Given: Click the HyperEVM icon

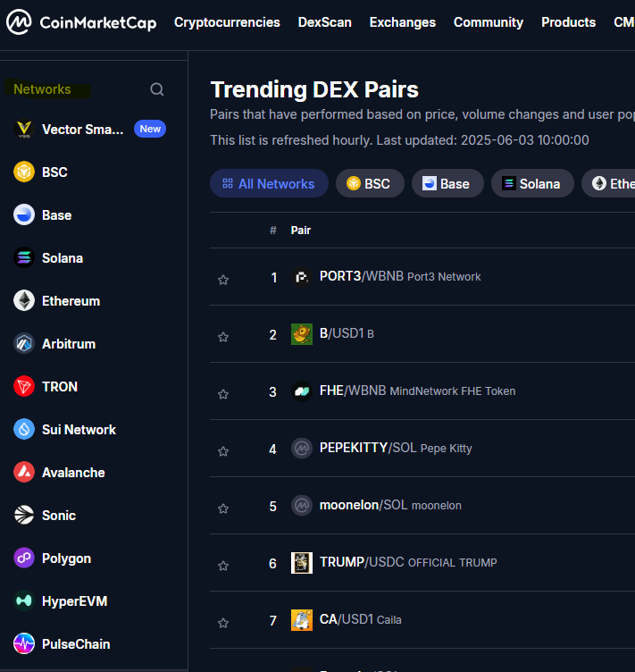Looking at the screenshot, I should (24, 601).
